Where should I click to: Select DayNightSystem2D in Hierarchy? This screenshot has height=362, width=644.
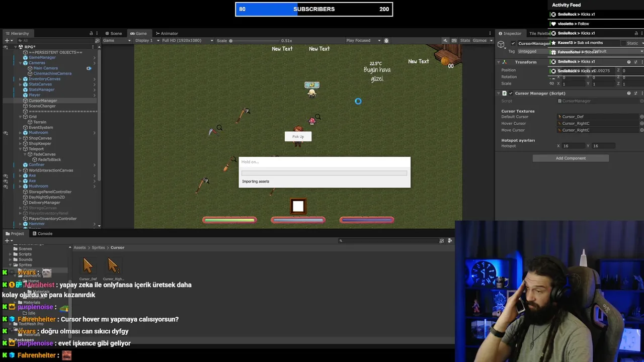(46, 197)
